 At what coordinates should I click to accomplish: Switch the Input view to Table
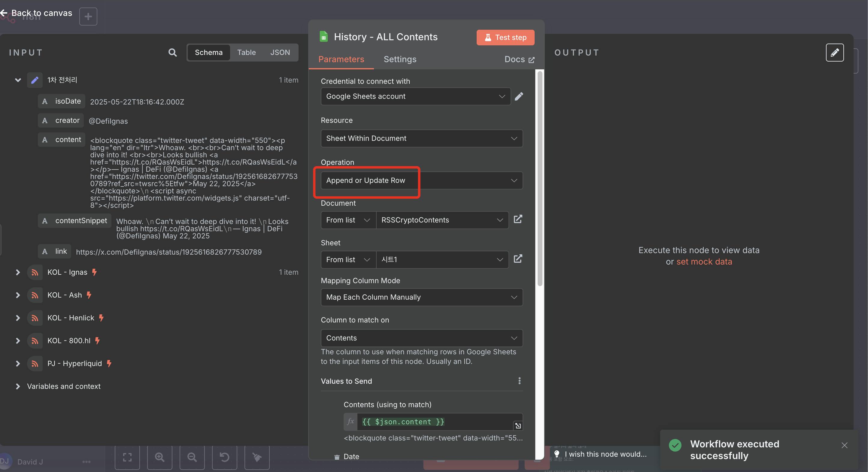pos(246,53)
